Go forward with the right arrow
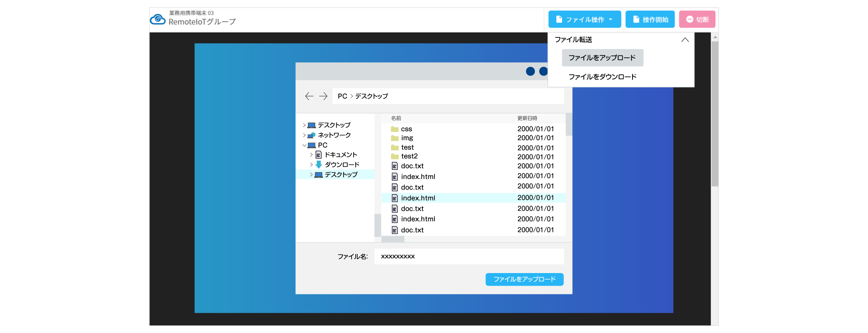Screen dimensions: 868x333 (x=323, y=96)
